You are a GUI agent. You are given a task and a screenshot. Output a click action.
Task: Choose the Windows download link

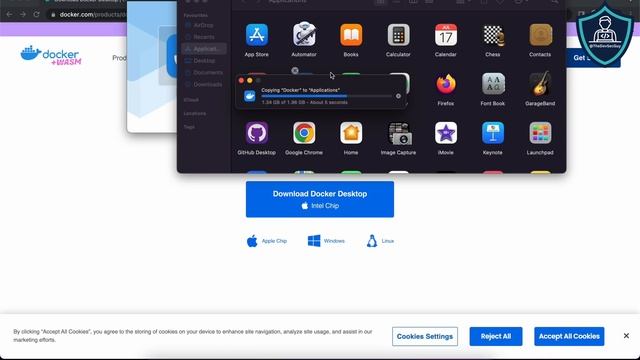point(326,241)
